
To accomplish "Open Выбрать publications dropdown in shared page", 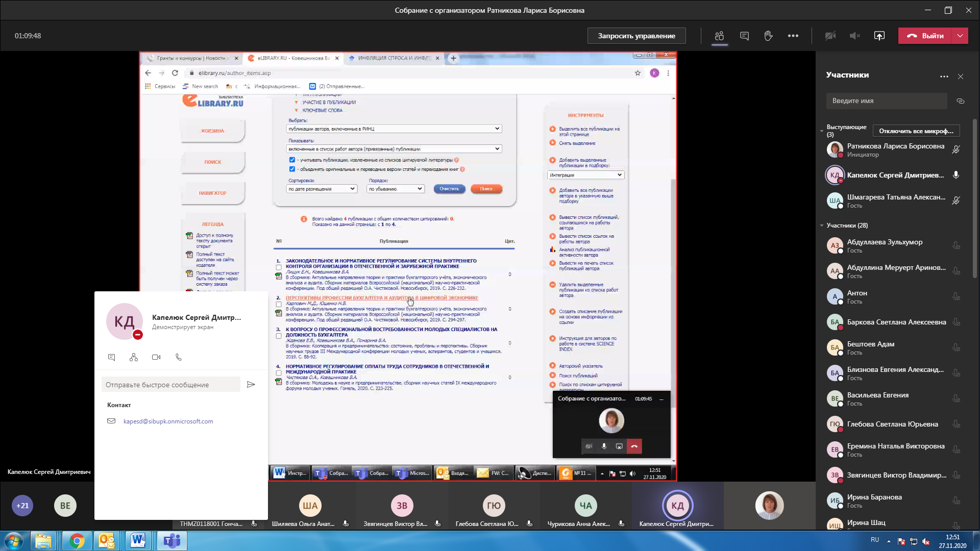I will click(x=394, y=129).
